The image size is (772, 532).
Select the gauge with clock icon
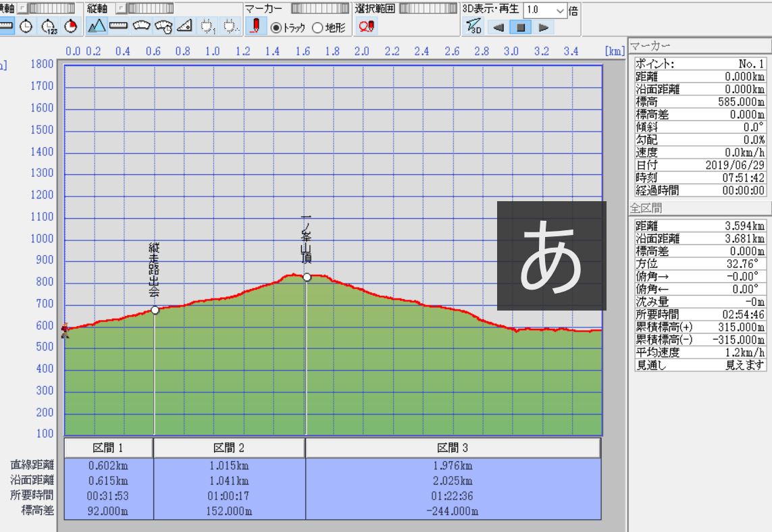163,26
